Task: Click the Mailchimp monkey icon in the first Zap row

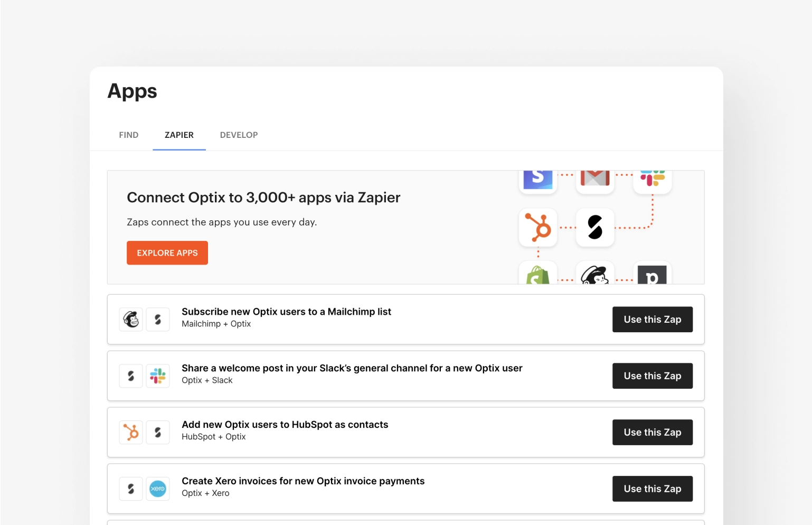Action: 130,319
